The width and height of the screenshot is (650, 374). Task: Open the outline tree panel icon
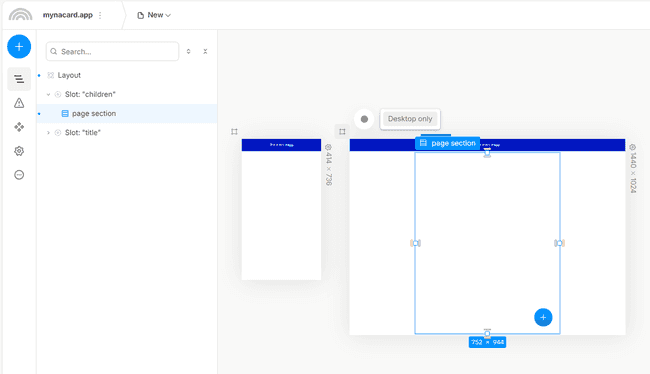pos(19,79)
